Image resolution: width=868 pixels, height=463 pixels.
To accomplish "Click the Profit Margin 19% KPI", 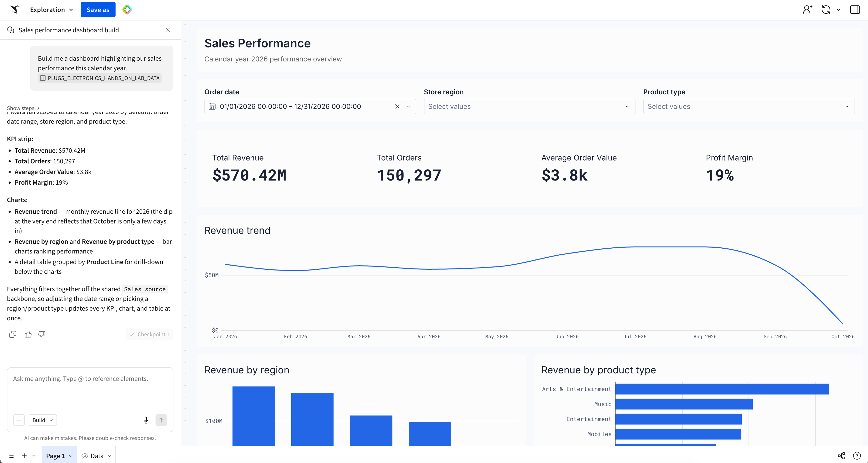I will pos(729,169).
